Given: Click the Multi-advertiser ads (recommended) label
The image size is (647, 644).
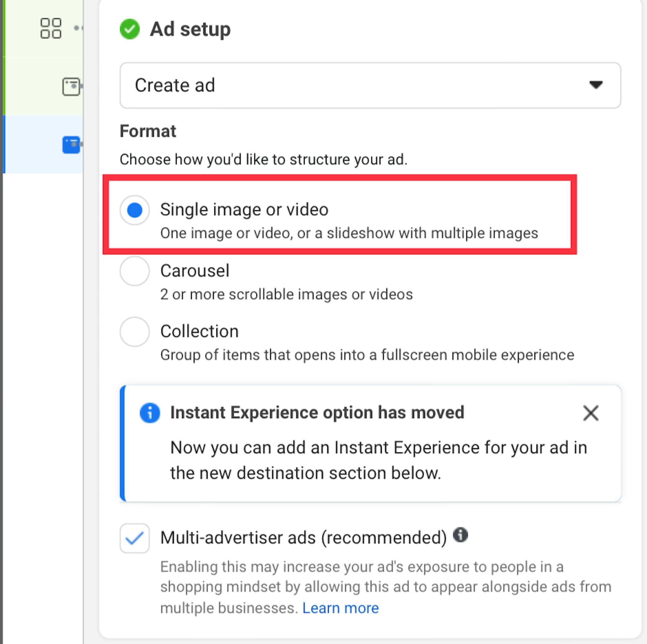Looking at the screenshot, I should point(303,538).
